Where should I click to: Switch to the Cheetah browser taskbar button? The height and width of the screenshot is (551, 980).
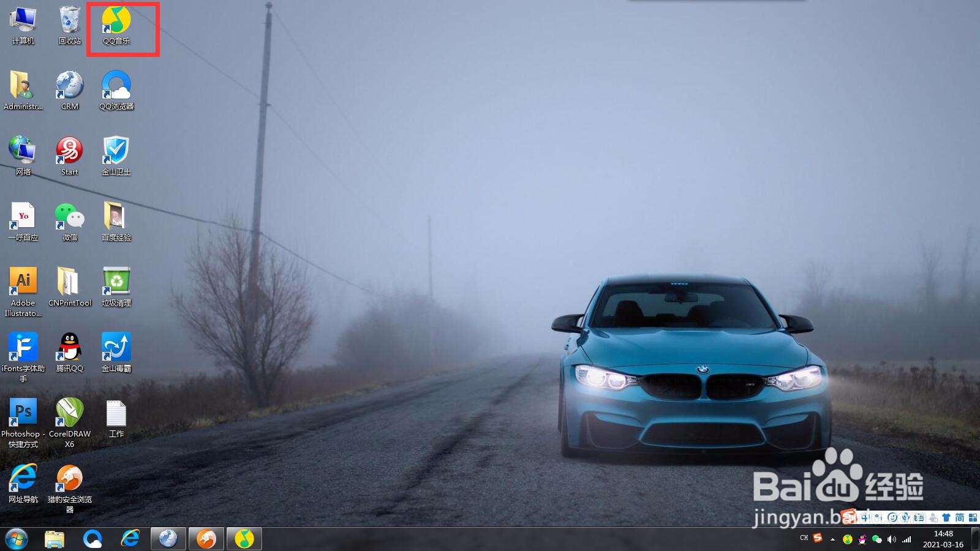click(x=206, y=539)
